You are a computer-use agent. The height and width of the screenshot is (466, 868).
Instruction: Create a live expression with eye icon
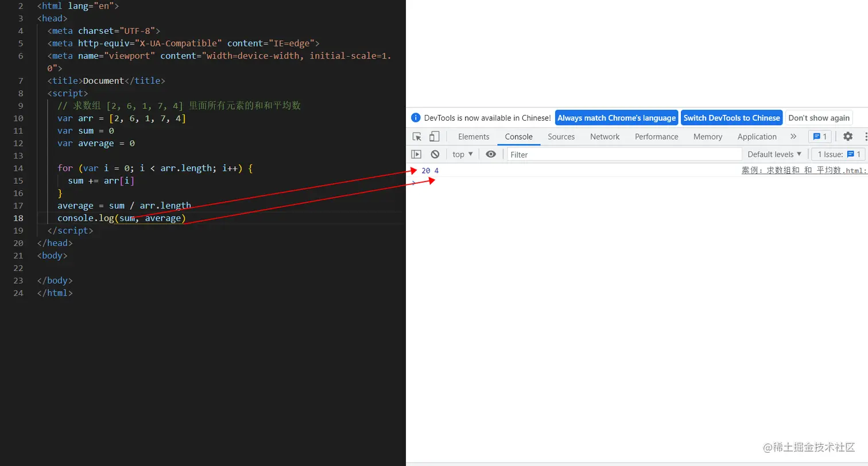pyautogui.click(x=491, y=154)
